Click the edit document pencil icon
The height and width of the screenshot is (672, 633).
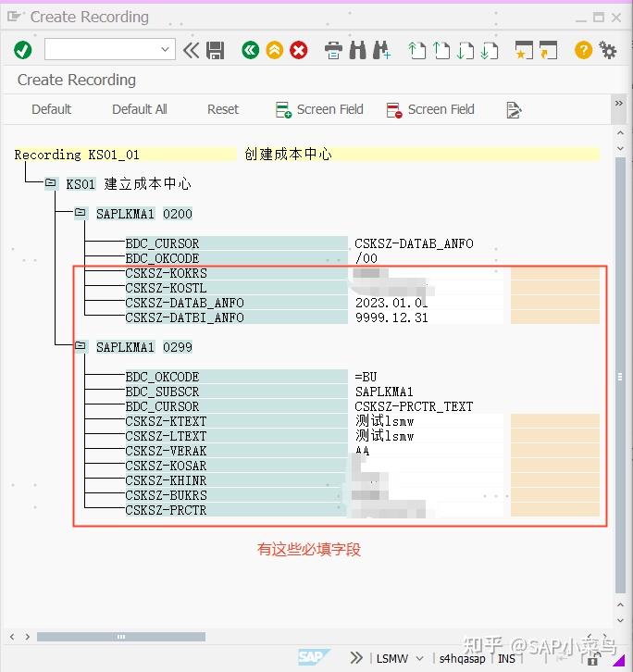(x=514, y=110)
